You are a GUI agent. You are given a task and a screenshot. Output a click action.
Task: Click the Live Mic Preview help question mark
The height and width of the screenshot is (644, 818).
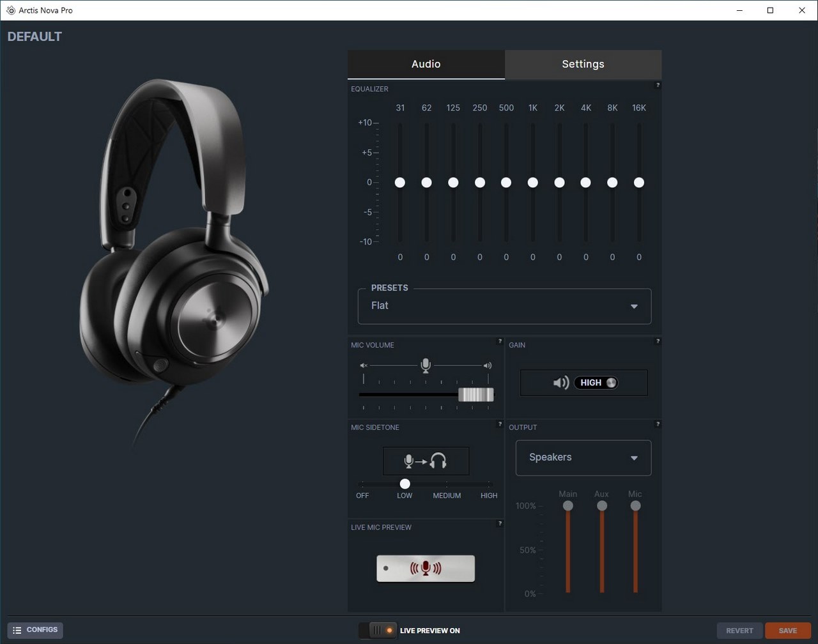500,523
